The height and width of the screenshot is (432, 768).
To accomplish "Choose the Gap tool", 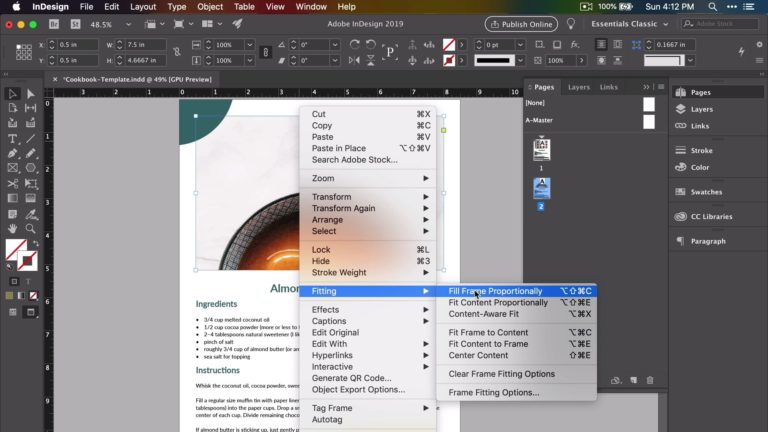I will (x=30, y=108).
